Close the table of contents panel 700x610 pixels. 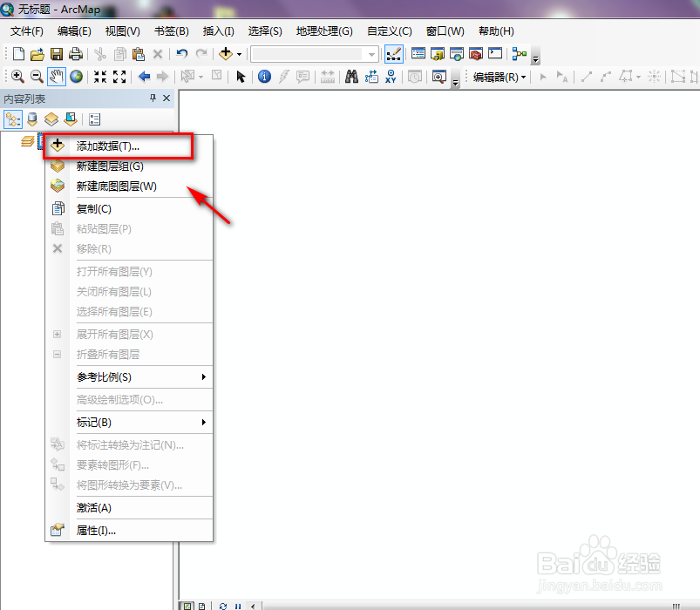(167, 98)
